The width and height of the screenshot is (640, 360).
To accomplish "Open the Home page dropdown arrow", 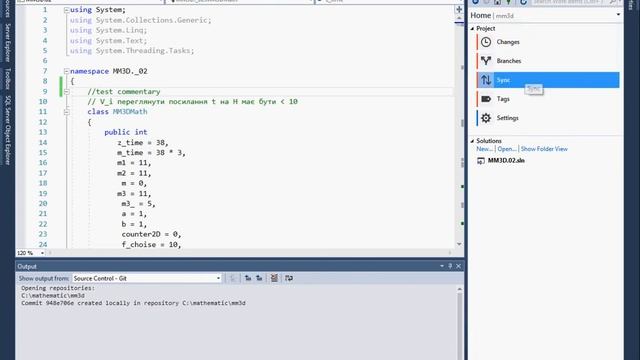I will point(618,15).
